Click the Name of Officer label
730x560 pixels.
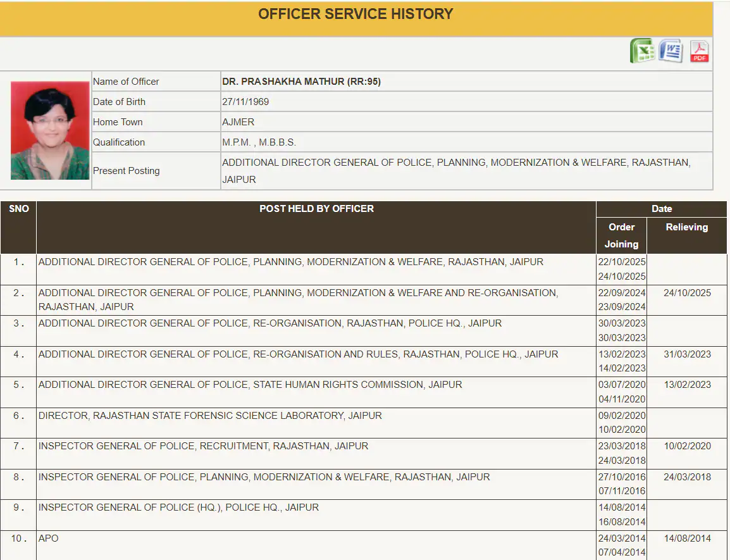(x=126, y=82)
